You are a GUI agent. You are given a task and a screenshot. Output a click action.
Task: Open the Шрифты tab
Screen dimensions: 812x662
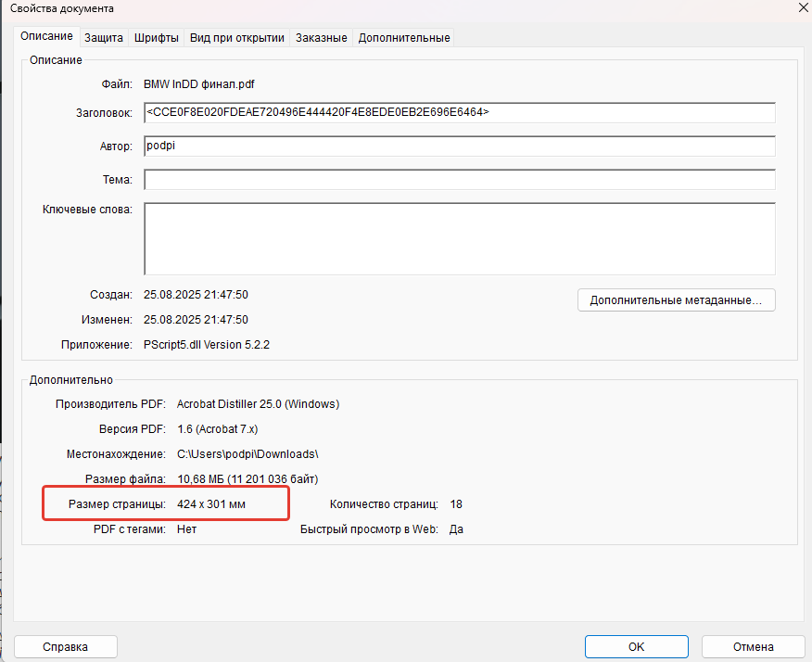pyautogui.click(x=157, y=38)
